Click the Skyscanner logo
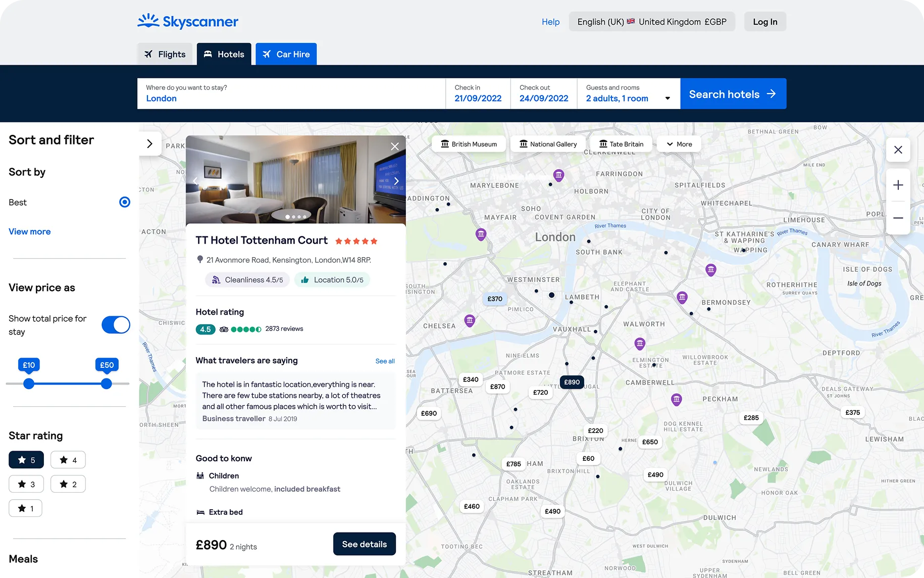Image resolution: width=924 pixels, height=578 pixels. coord(188,21)
